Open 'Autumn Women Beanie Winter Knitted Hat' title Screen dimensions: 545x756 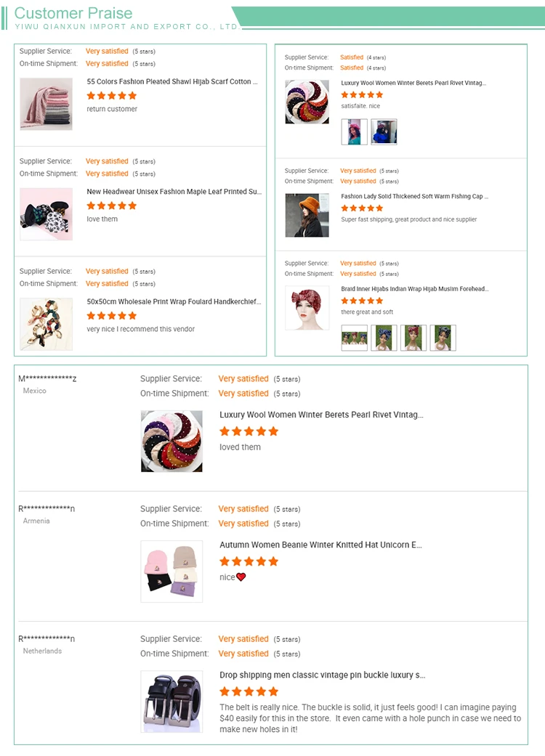tap(320, 545)
